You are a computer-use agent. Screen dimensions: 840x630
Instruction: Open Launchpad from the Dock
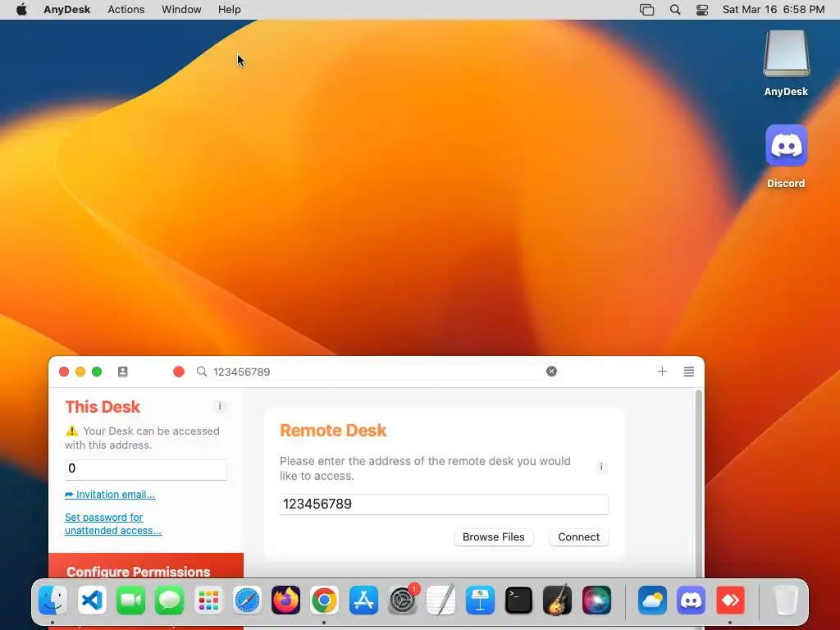pyautogui.click(x=208, y=600)
